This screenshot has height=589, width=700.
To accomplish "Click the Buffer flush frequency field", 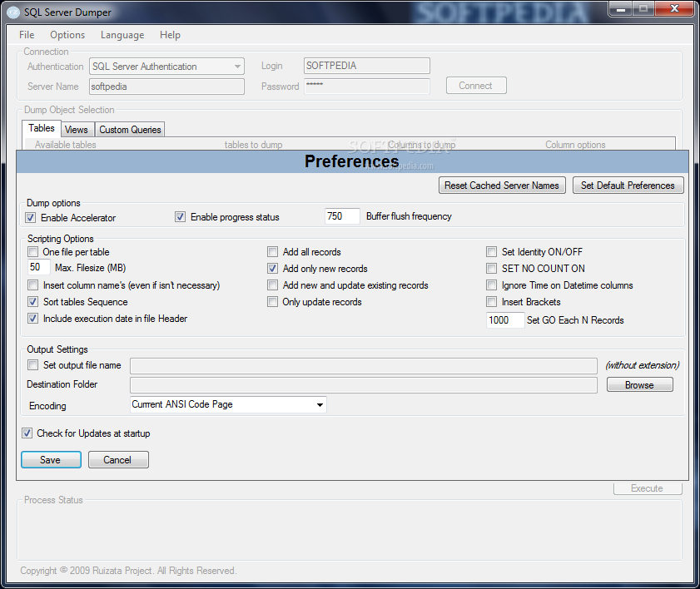I will 342,216.
